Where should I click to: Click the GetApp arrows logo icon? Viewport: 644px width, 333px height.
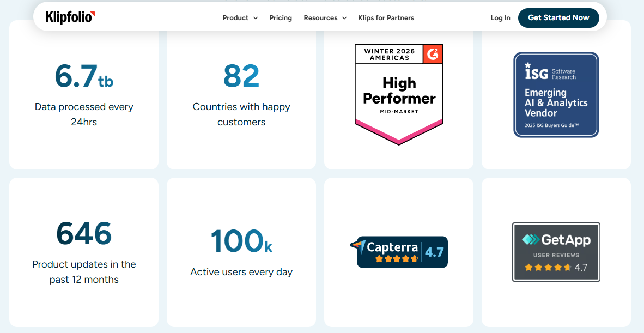click(531, 239)
